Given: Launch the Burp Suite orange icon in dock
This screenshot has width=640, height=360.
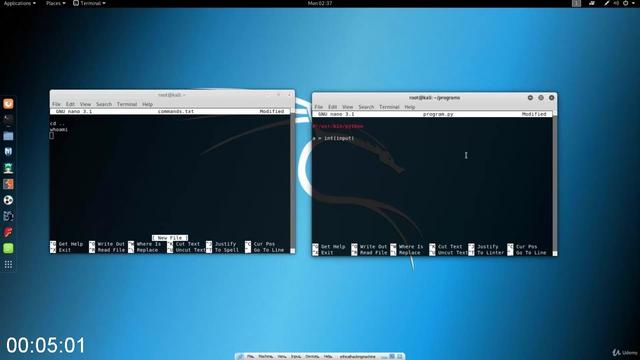Looking at the screenshot, I should [x=8, y=184].
